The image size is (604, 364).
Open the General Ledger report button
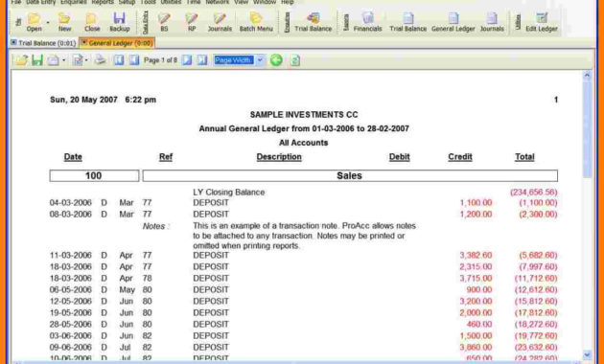click(453, 22)
